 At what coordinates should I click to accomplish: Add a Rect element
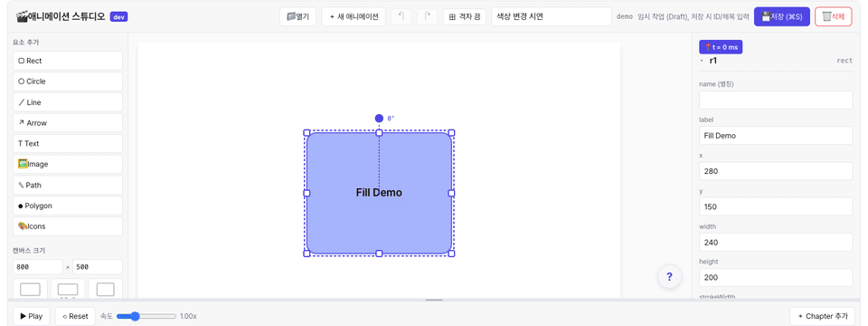pos(68,61)
